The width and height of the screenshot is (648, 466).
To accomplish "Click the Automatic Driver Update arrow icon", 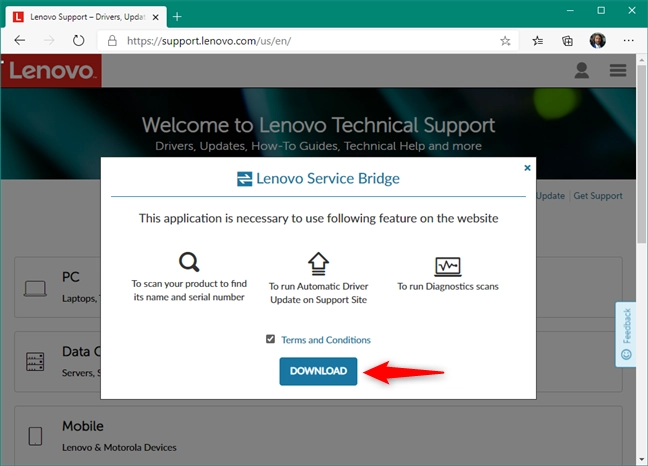I will [x=318, y=264].
